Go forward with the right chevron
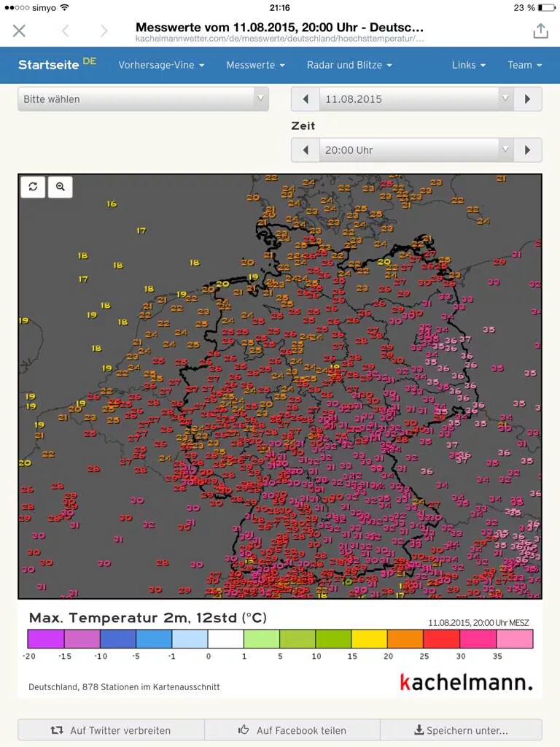Image resolution: width=560 pixels, height=747 pixels. point(104,31)
